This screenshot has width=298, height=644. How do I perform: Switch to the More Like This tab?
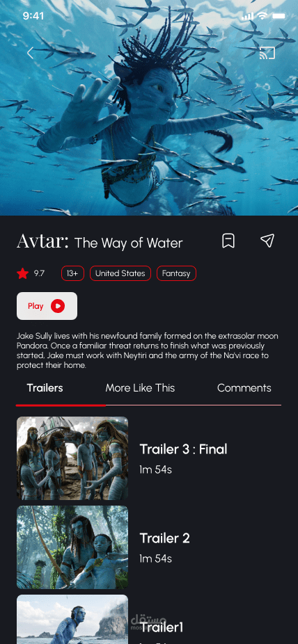coord(140,388)
